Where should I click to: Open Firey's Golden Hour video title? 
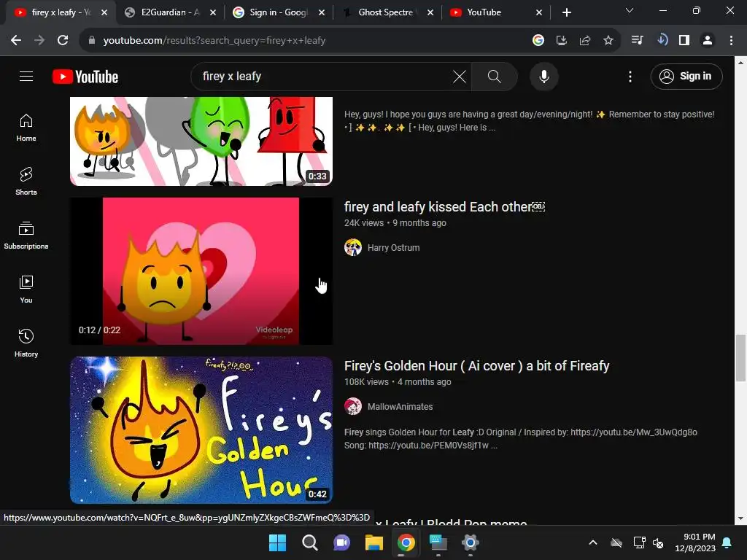coord(476,366)
